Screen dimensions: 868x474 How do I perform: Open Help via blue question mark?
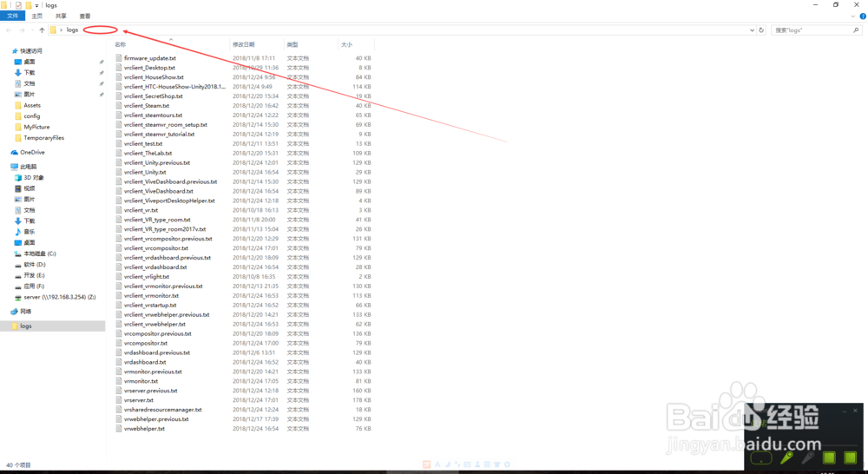click(x=863, y=16)
